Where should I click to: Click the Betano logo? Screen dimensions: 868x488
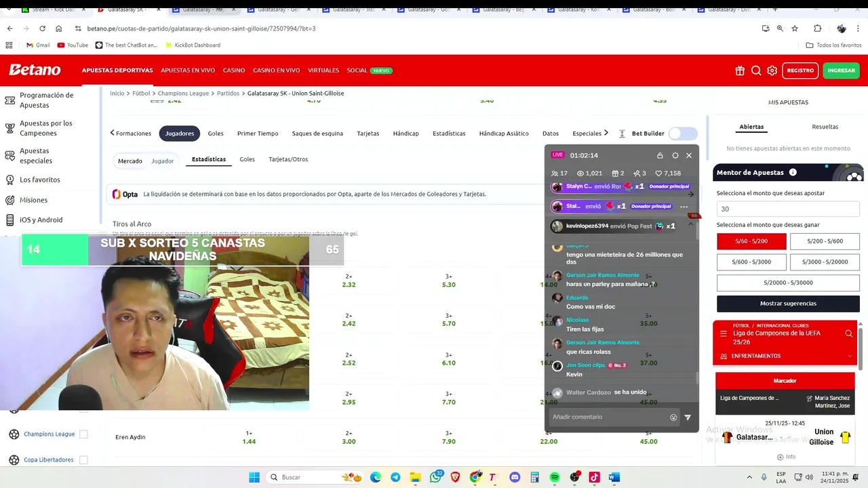35,70
